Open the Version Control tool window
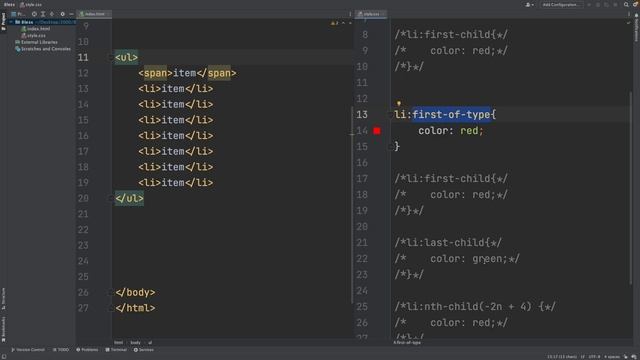Image resolution: width=640 pixels, height=360 pixels. point(28,350)
